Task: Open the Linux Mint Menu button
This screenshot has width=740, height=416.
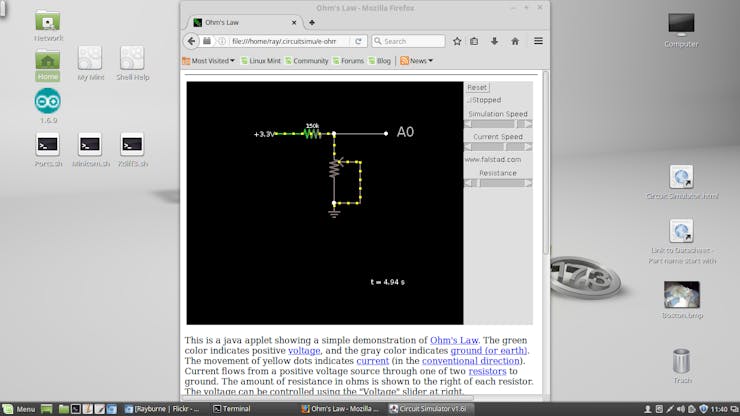Action: (x=19, y=409)
